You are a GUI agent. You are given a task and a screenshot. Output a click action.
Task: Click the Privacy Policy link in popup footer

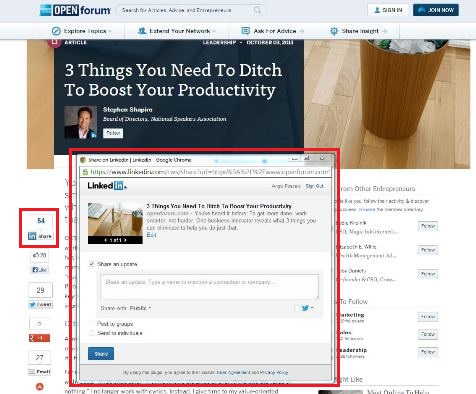[273, 372]
